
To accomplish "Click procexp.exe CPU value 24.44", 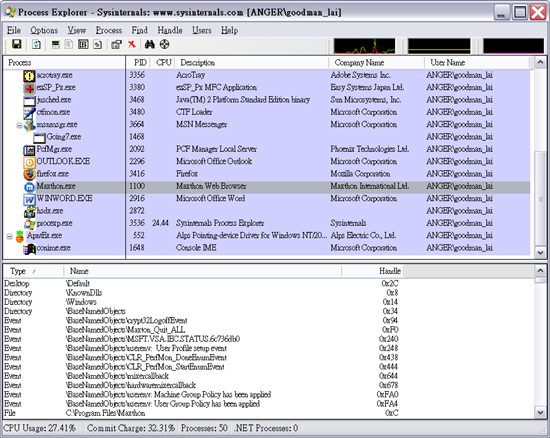I will (x=160, y=223).
